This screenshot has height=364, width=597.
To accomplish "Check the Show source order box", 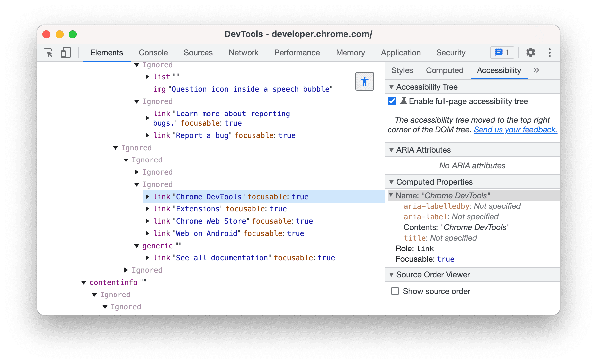I will click(x=395, y=291).
